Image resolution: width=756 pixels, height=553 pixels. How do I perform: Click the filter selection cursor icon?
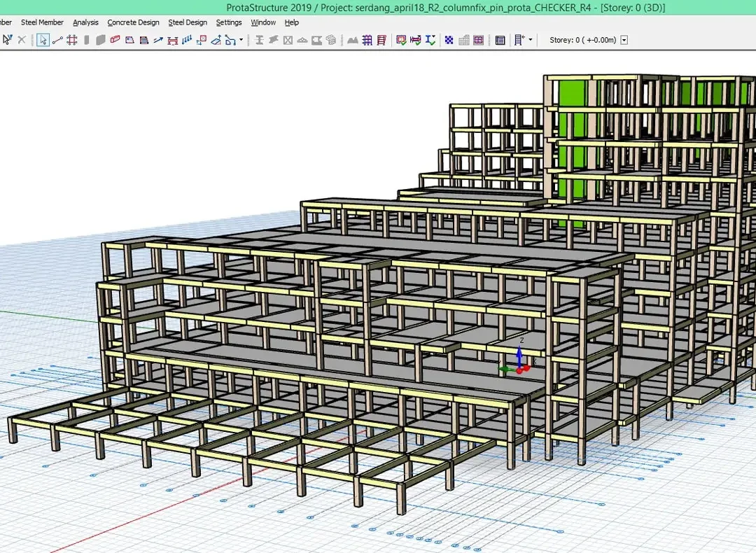coord(7,40)
